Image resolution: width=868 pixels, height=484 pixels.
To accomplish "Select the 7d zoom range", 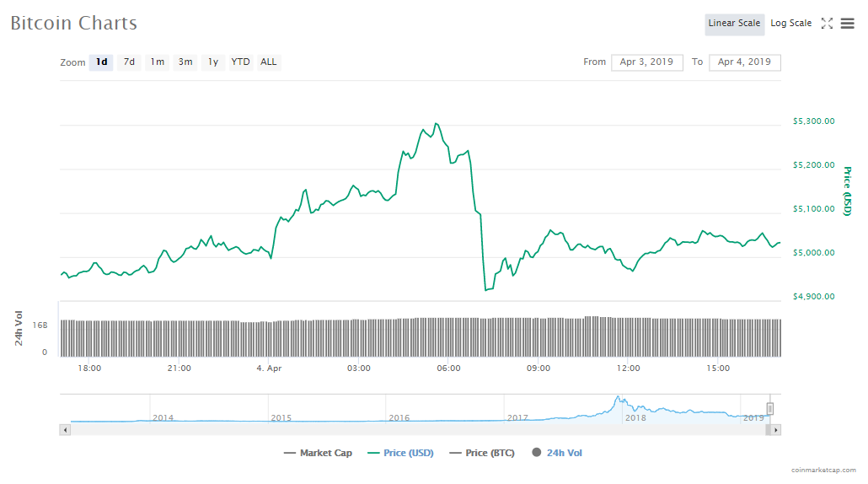I will coord(129,62).
